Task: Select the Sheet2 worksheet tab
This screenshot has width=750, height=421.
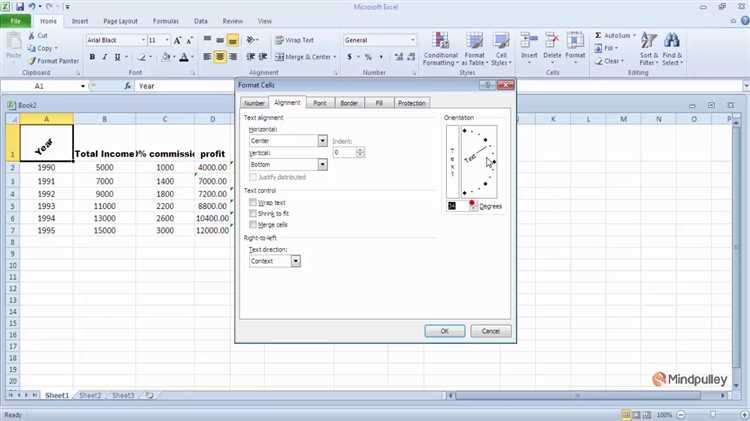Action: (90, 395)
